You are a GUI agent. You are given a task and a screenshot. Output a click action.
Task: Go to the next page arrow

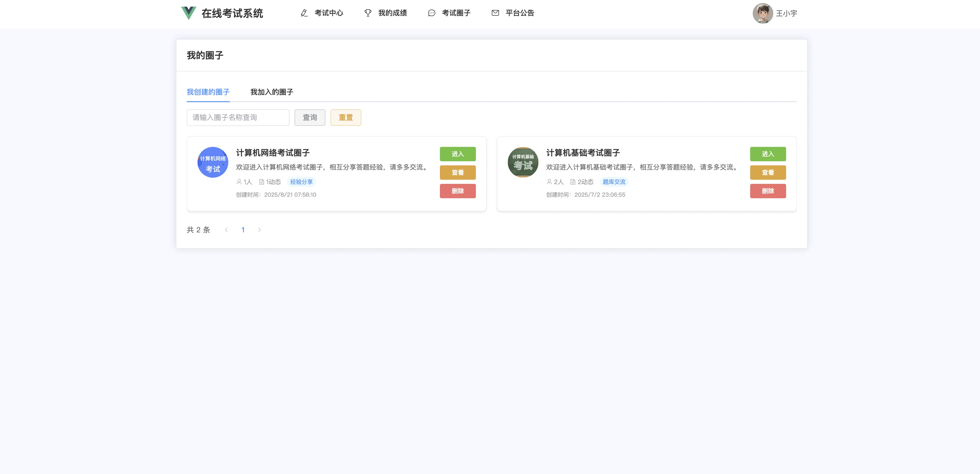(x=259, y=230)
